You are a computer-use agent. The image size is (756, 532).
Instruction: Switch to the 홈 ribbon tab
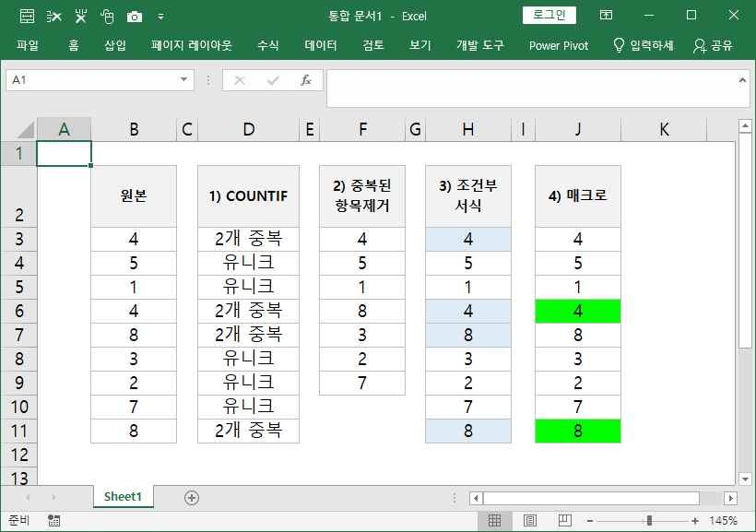73,45
